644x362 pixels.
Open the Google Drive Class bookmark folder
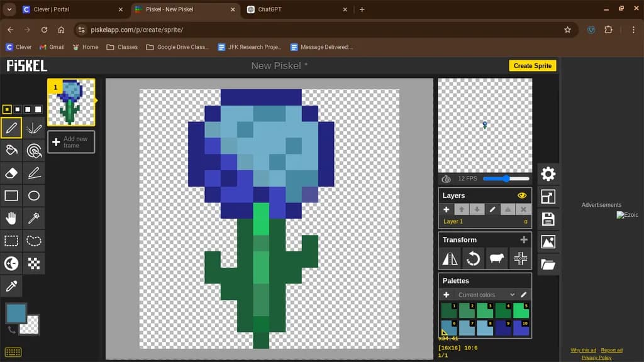pyautogui.click(x=177, y=47)
